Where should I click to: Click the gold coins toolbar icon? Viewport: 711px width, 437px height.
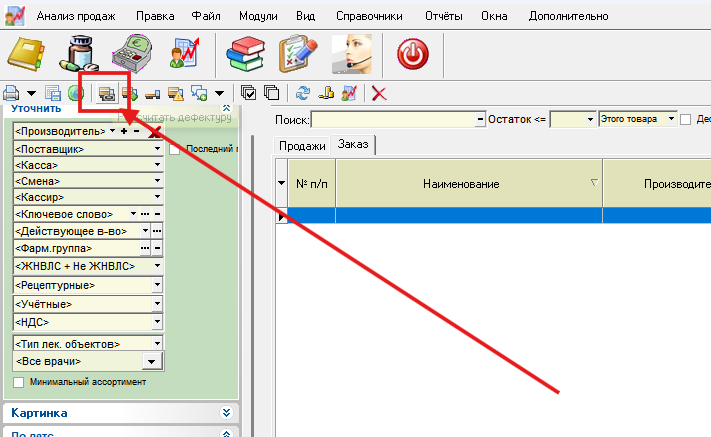(x=326, y=93)
